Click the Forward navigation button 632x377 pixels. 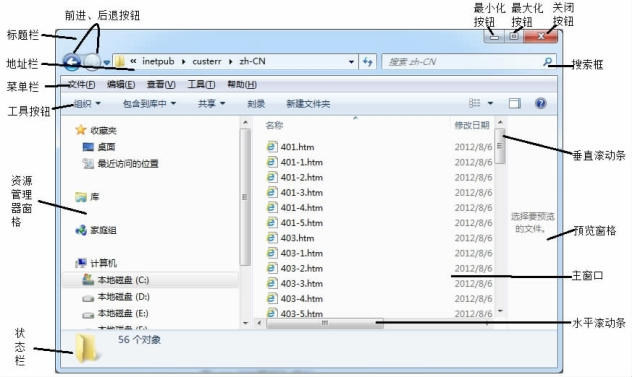click(92, 62)
